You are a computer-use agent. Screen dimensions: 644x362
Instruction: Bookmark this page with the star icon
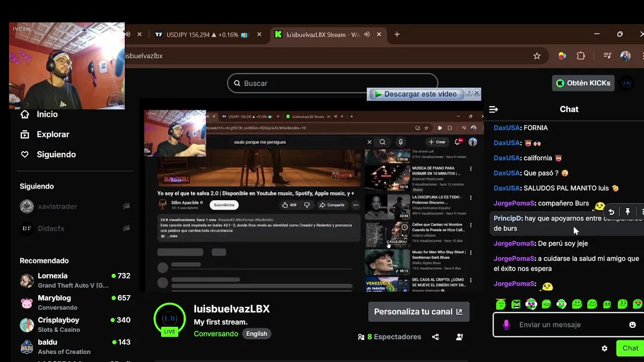tap(537, 56)
